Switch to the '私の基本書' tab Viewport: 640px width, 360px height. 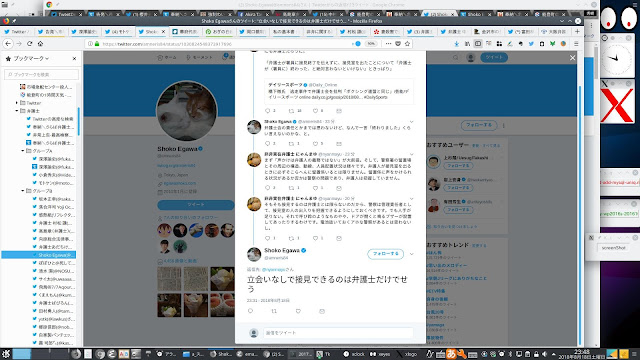[x=287, y=31]
